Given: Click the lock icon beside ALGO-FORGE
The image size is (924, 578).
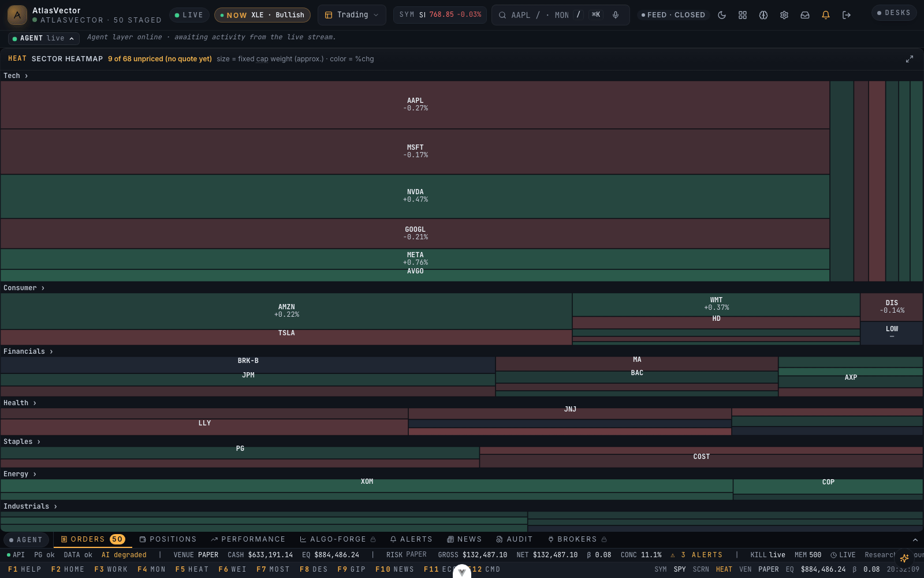Looking at the screenshot, I should click(373, 539).
